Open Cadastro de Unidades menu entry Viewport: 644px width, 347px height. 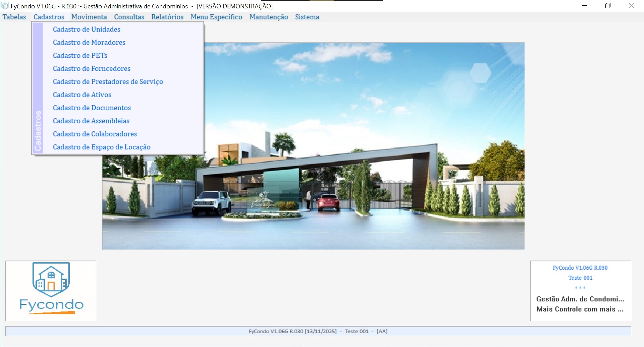(87, 30)
